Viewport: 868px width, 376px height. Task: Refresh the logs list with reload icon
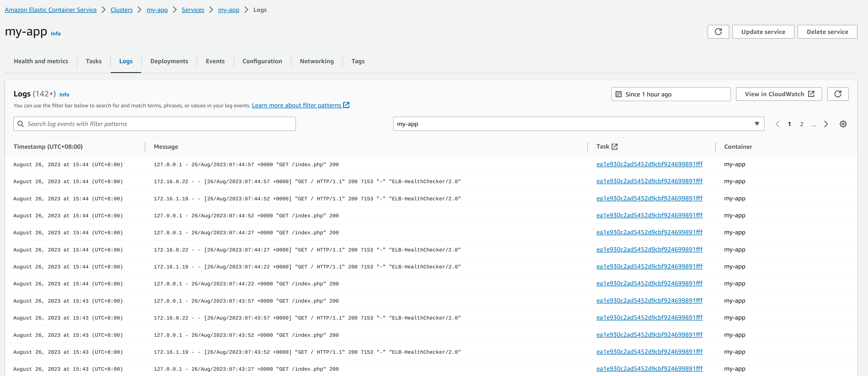(x=838, y=94)
